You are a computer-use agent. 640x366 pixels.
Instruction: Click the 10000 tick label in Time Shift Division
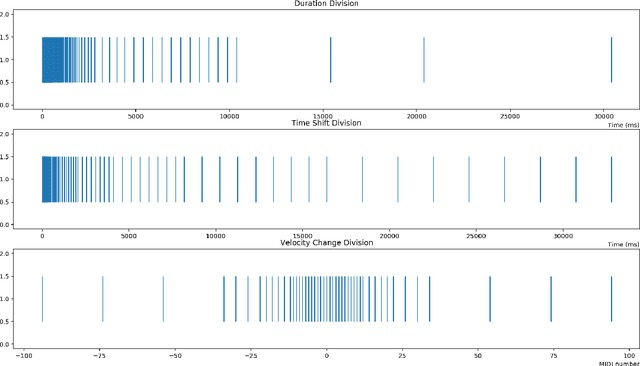(x=216, y=236)
